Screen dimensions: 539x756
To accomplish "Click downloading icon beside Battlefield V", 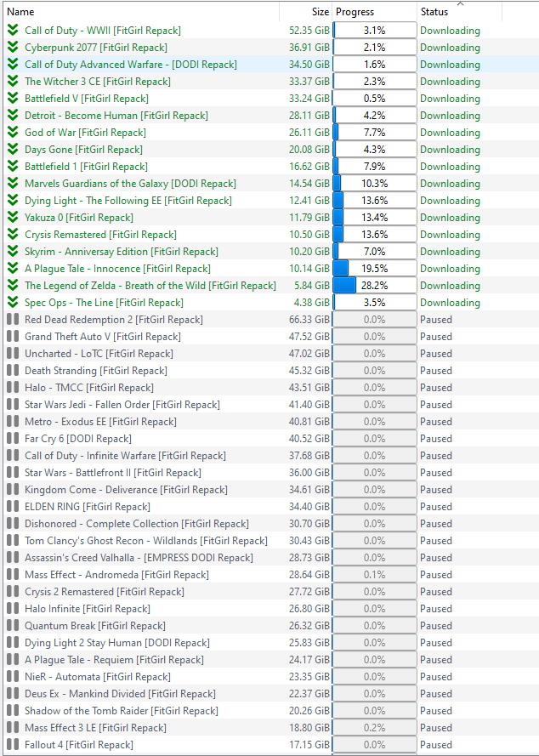I will coord(13,99).
